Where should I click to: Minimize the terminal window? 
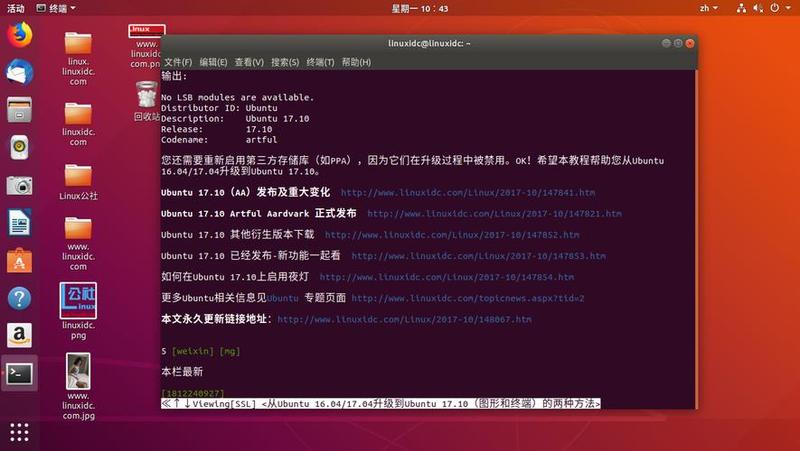[666, 43]
